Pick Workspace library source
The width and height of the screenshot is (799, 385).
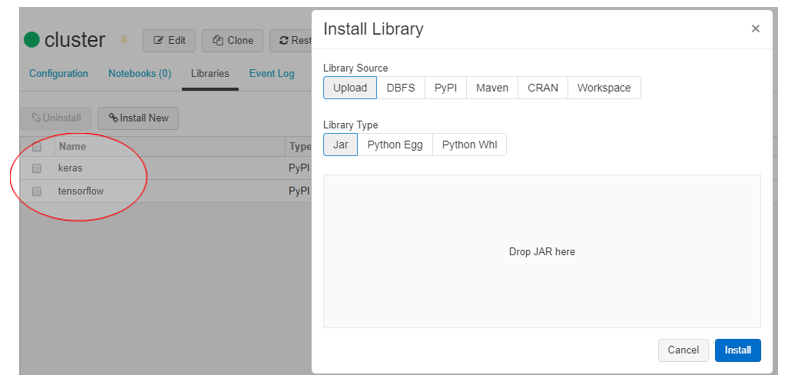tap(604, 88)
